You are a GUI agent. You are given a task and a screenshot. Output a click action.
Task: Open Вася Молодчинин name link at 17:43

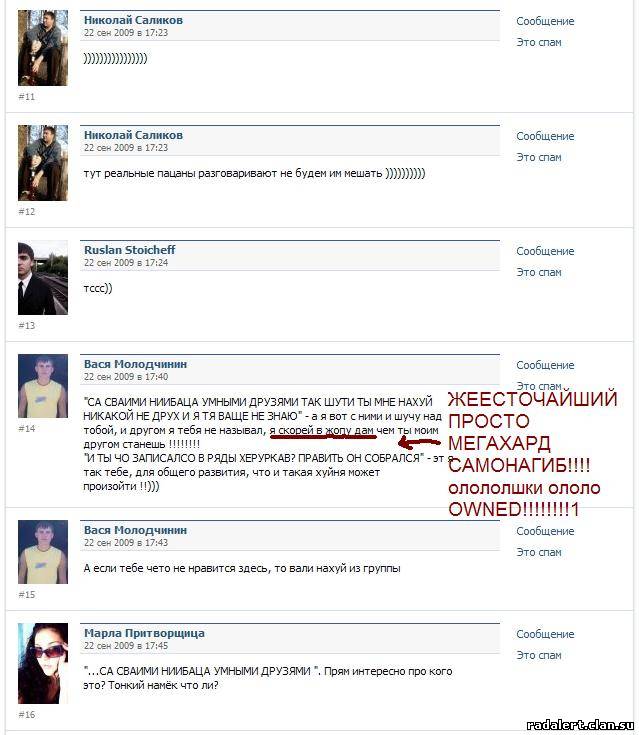[135, 530]
